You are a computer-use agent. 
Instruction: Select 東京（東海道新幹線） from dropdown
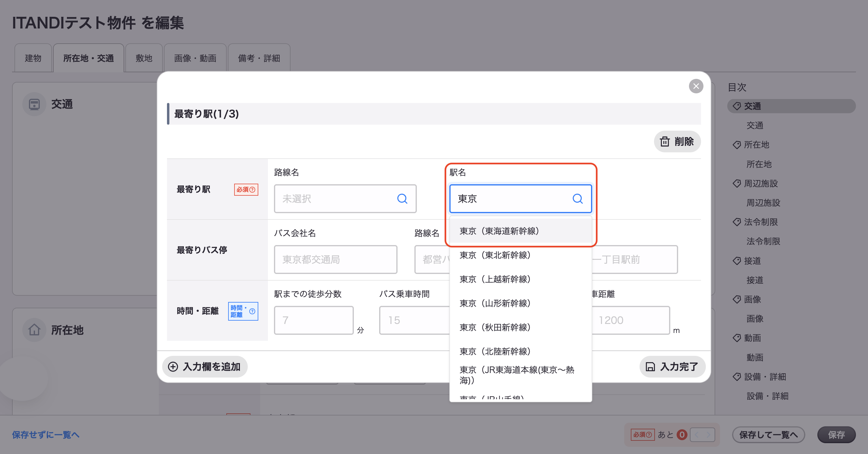pyautogui.click(x=520, y=231)
